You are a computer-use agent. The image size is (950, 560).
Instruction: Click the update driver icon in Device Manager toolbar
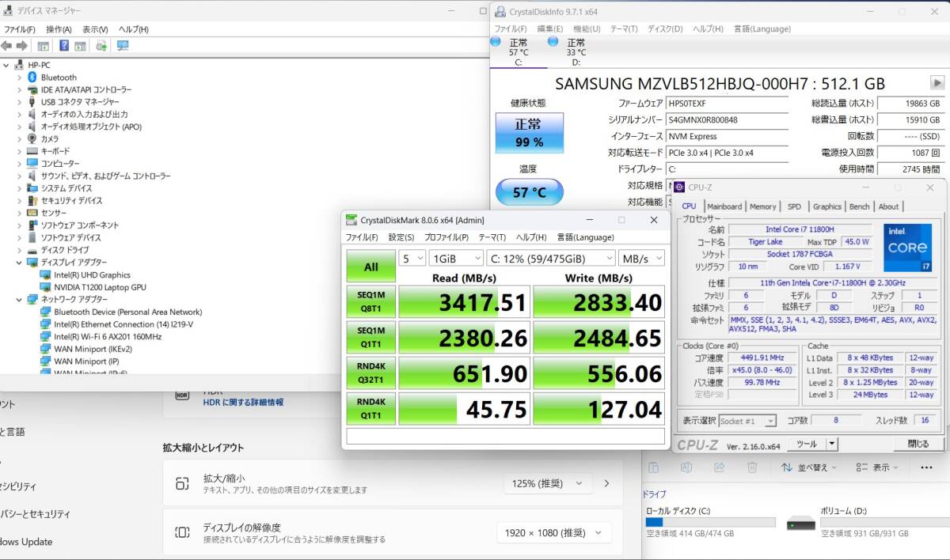[101, 46]
